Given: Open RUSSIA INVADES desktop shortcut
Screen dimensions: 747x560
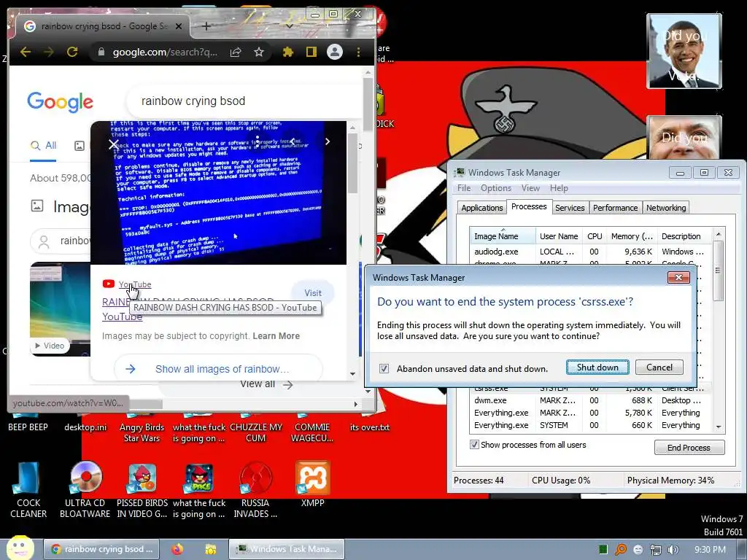Looking at the screenshot, I should pos(255,489).
